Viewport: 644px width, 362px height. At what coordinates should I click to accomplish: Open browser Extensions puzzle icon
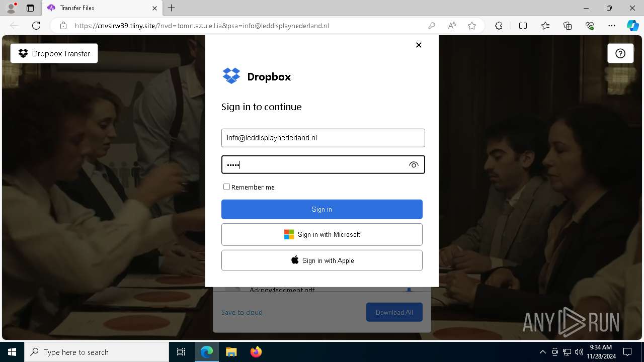(x=499, y=26)
